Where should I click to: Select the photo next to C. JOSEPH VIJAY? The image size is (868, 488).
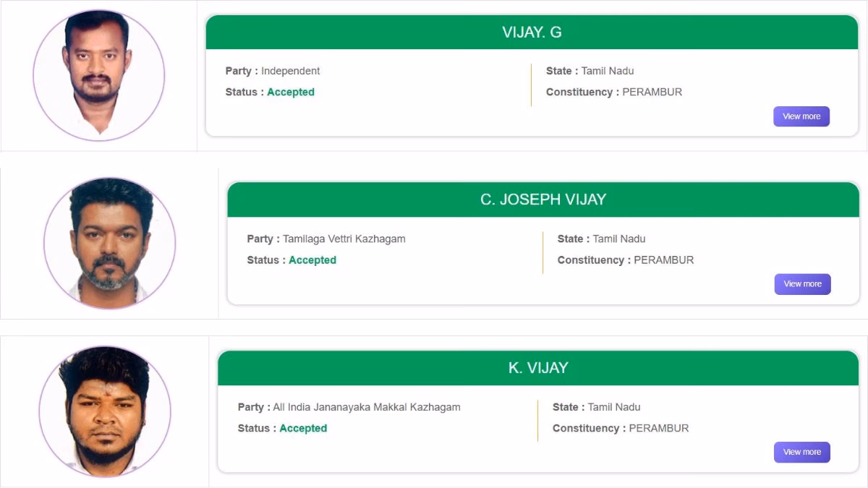(x=109, y=243)
